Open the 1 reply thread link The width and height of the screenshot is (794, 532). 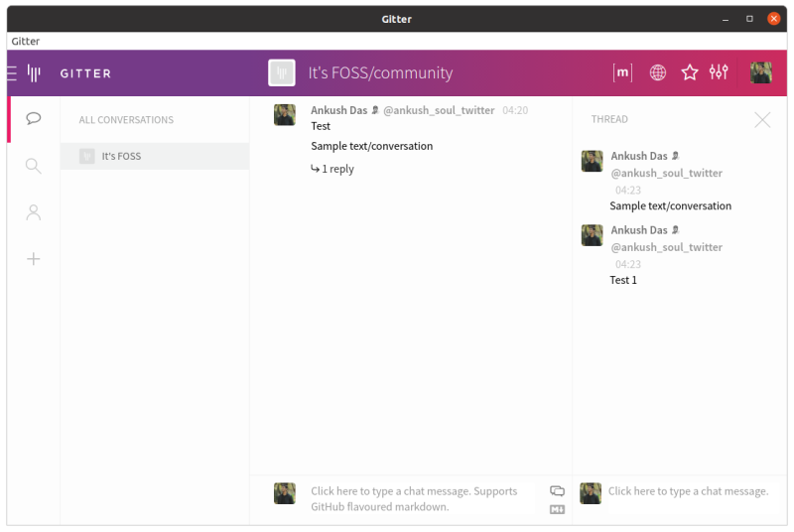[332, 169]
